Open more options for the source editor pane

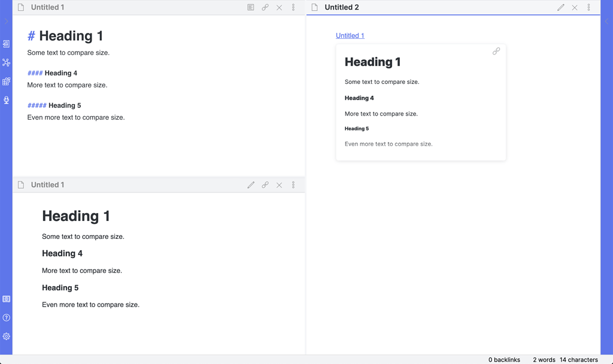(293, 7)
